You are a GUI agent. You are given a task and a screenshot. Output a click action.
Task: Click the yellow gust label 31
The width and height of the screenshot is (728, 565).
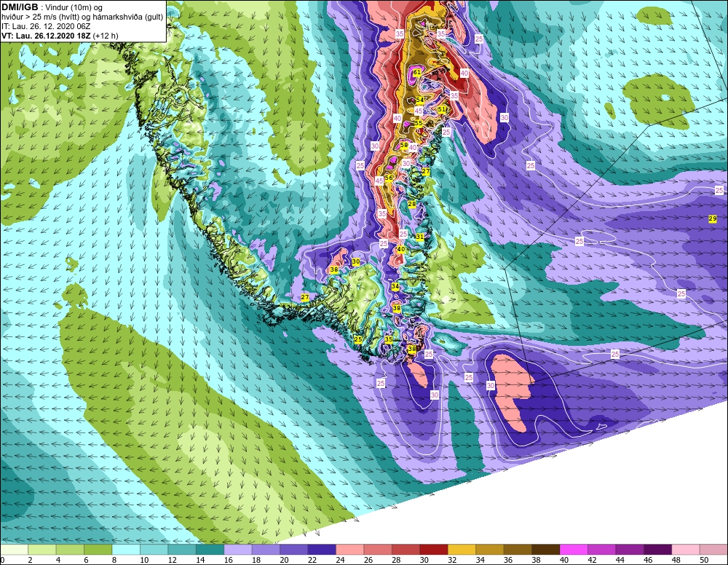[x=420, y=237]
